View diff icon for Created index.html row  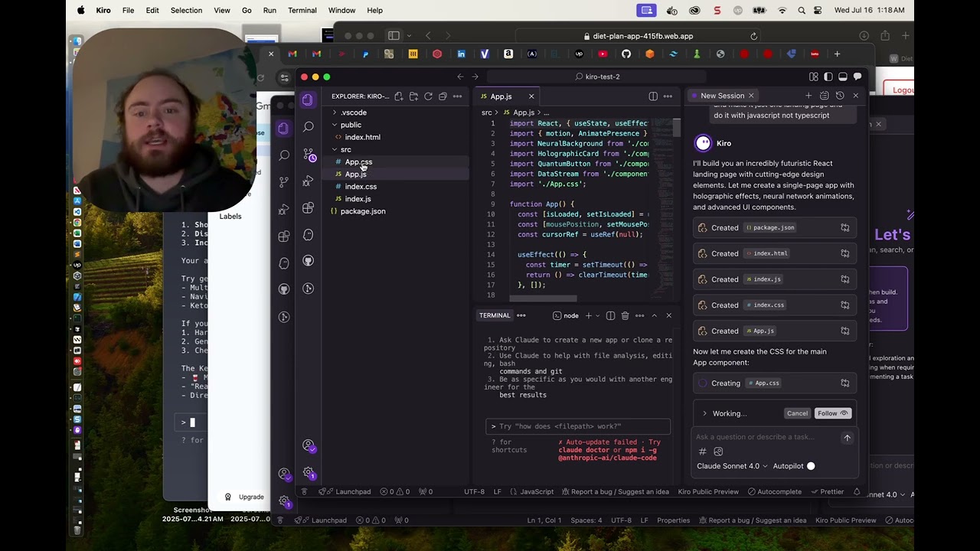click(845, 253)
